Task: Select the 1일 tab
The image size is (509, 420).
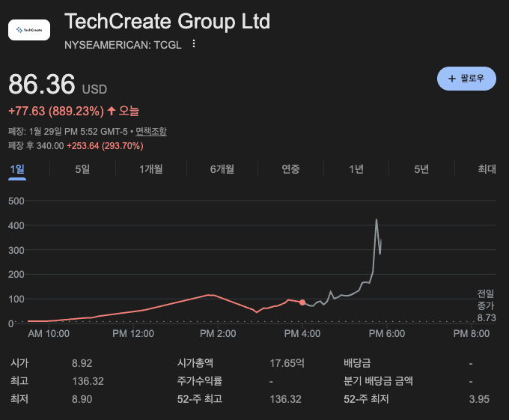Action: coord(17,169)
